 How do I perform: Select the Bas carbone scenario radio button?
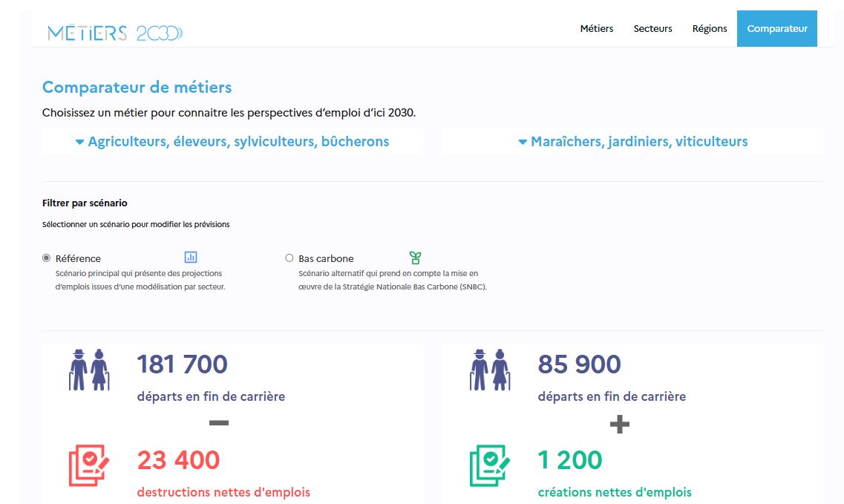click(x=289, y=258)
